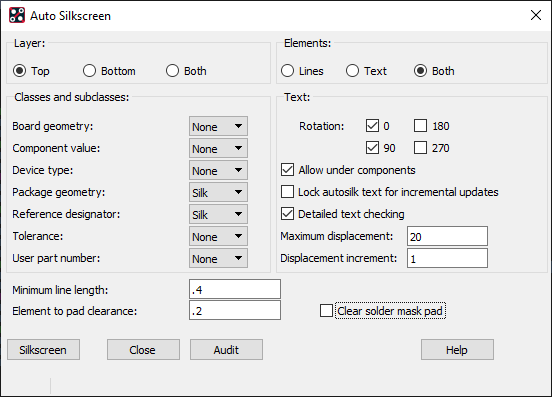Viewport: 552px width, 397px height.
Task: Run the Audit button
Action: (226, 349)
